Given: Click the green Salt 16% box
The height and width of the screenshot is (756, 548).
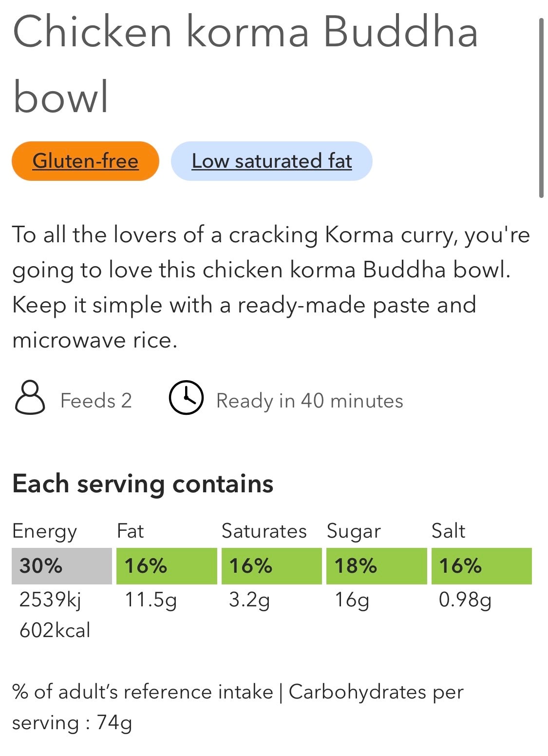Looking at the screenshot, I should [482, 566].
